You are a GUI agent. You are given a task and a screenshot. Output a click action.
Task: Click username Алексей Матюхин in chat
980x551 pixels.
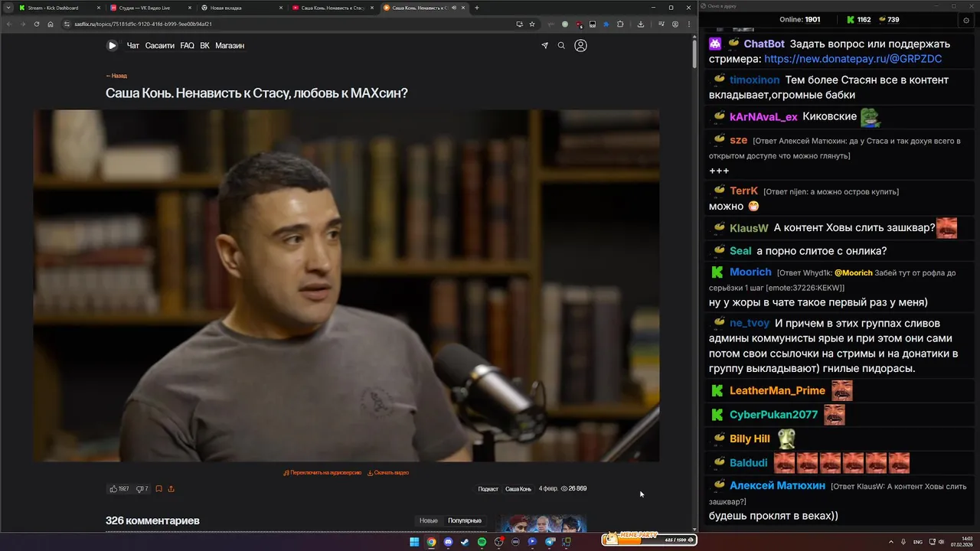777,486
